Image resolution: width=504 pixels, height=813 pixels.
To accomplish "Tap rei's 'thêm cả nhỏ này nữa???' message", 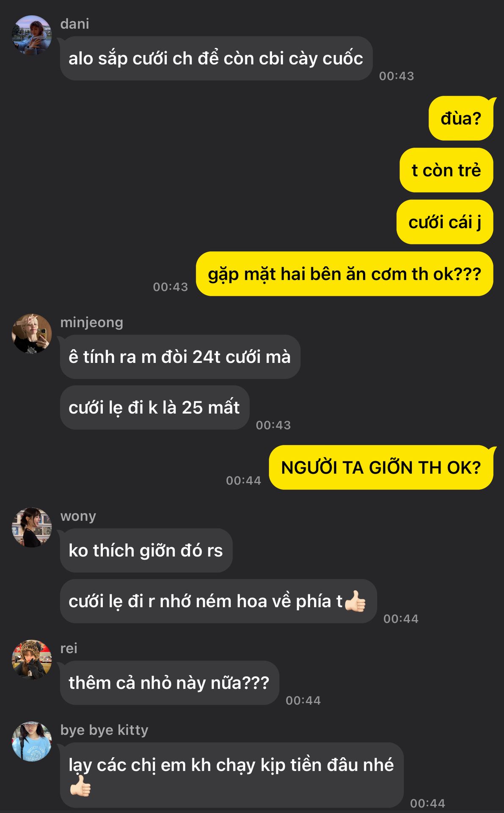I will click(169, 683).
